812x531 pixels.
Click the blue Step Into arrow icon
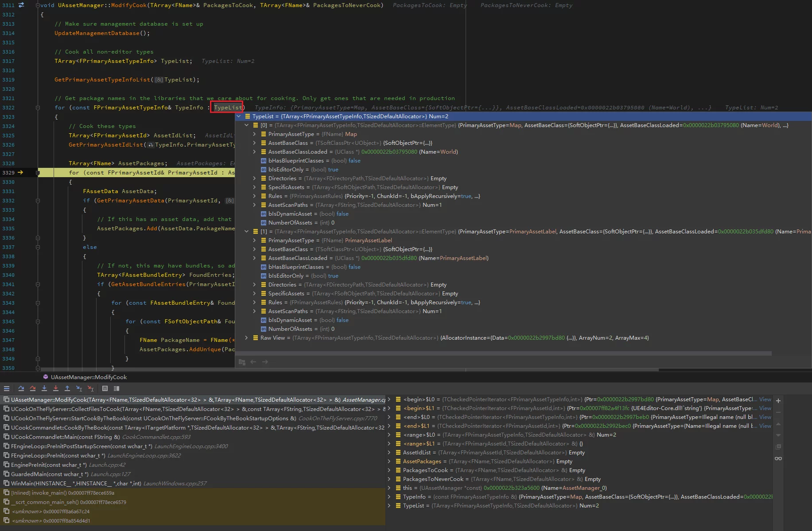pos(44,388)
